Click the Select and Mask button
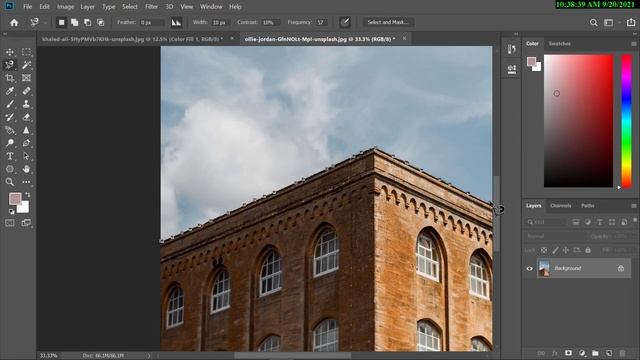640x360 pixels. (388, 22)
